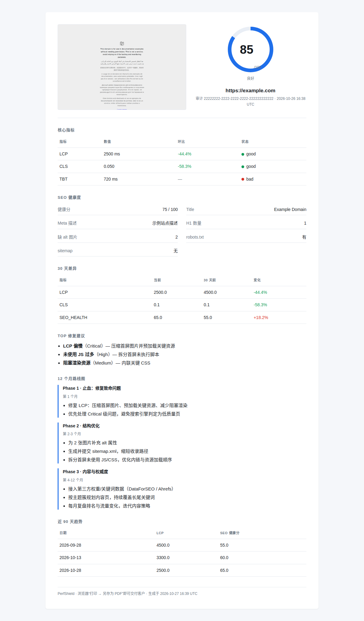Screen dimensions: 364x621
Task: Click the 环比 column header
Action: coord(181,142)
